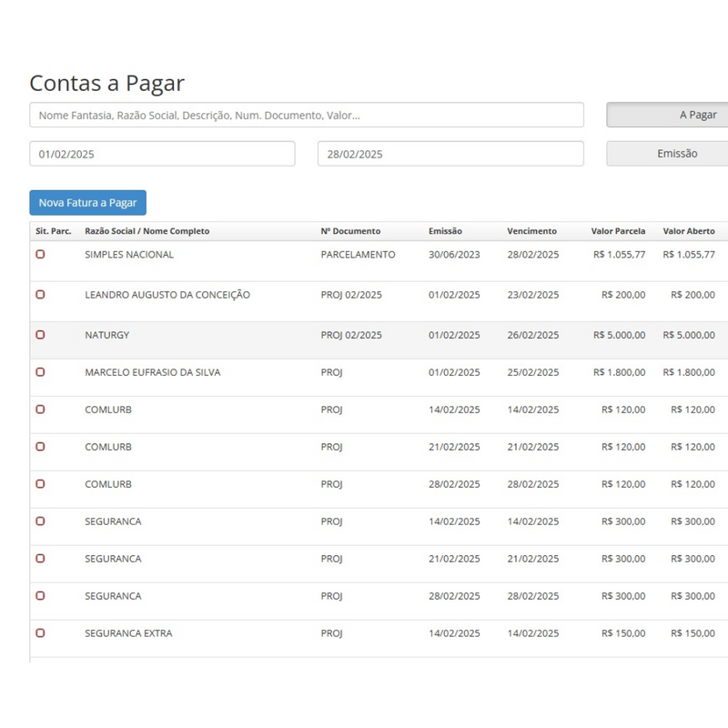Open the Emissão date type filter
Image resolution: width=728 pixels, height=728 pixels.
669,154
